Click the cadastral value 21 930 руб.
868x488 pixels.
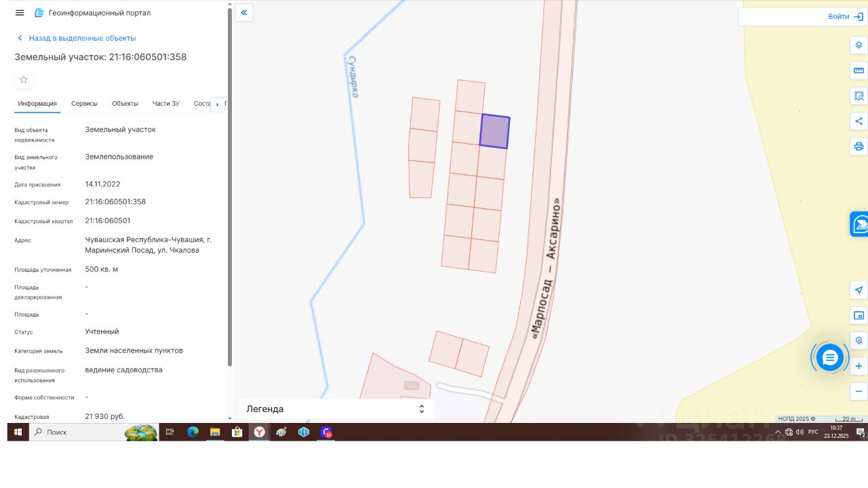[105, 416]
